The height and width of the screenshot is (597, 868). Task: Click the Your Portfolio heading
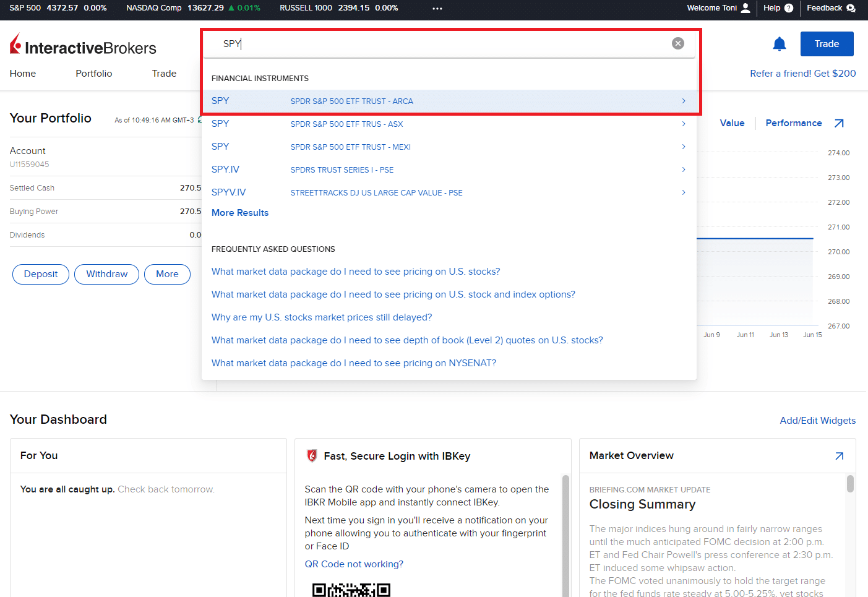point(51,118)
